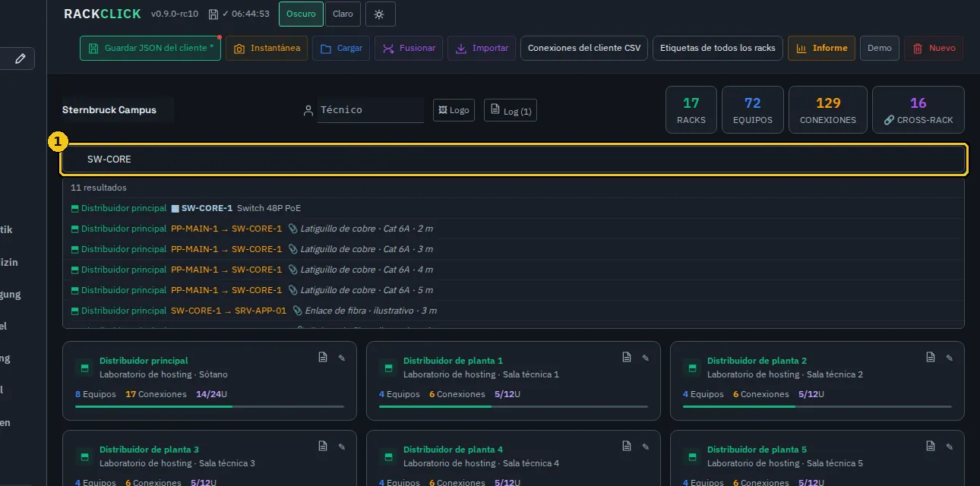Screen dimensions: 980x486
Task: Click the Logo button
Action: tap(454, 110)
